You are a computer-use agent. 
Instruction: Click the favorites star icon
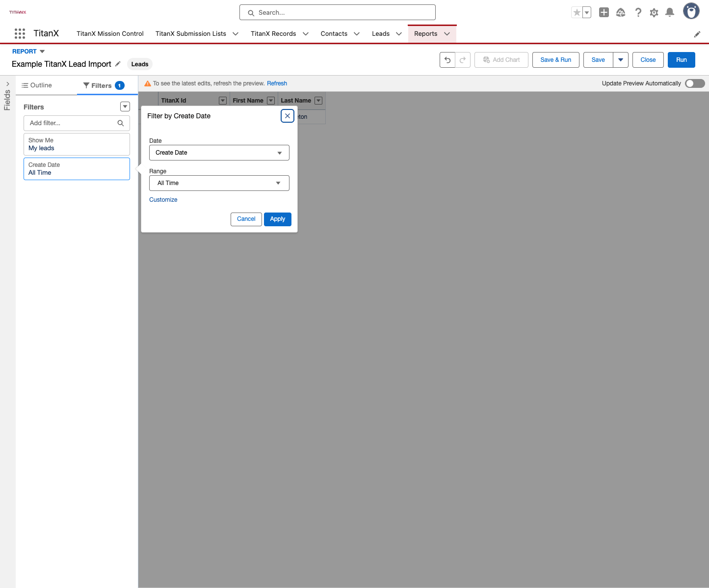577,13
